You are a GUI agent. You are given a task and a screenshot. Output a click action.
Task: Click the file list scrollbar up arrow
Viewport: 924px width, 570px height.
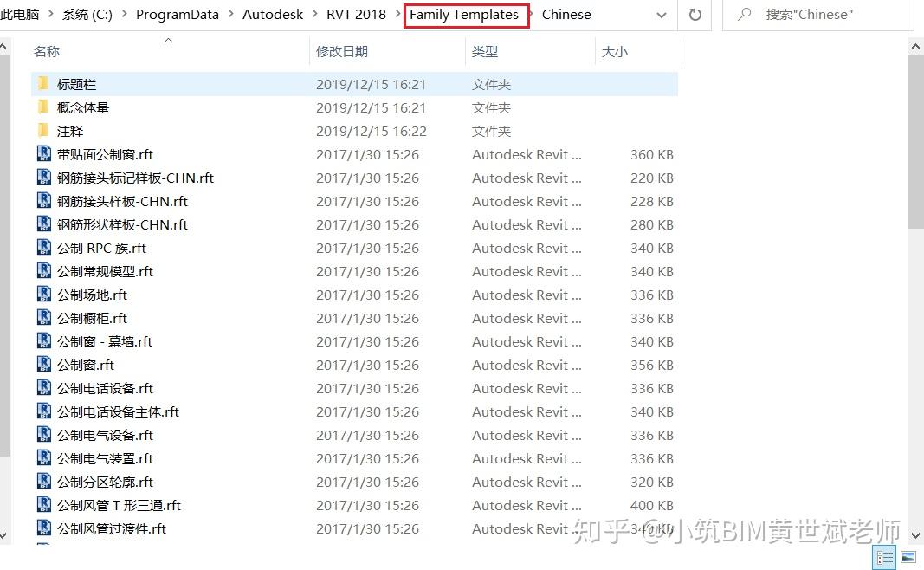[915, 46]
